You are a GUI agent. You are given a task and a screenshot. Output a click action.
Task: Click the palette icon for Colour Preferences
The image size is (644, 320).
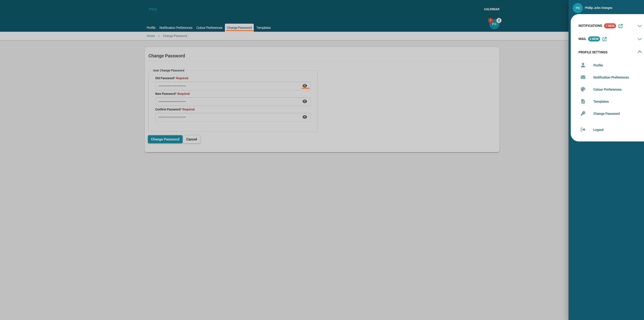pyautogui.click(x=583, y=89)
